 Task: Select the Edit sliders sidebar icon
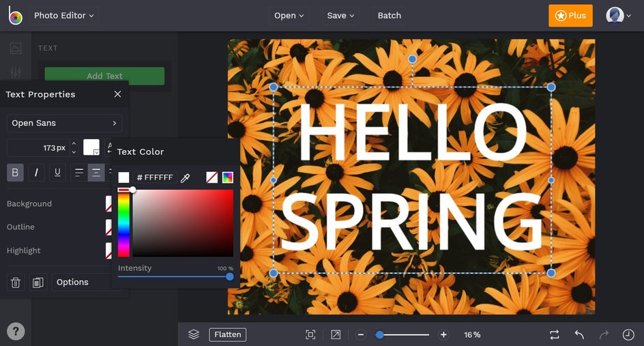(16, 73)
